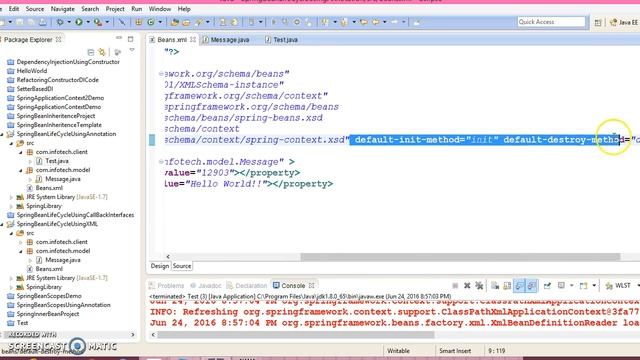Toggle Show Console on Standard Error change
Screen dimensions: 640x360
coord(531,286)
